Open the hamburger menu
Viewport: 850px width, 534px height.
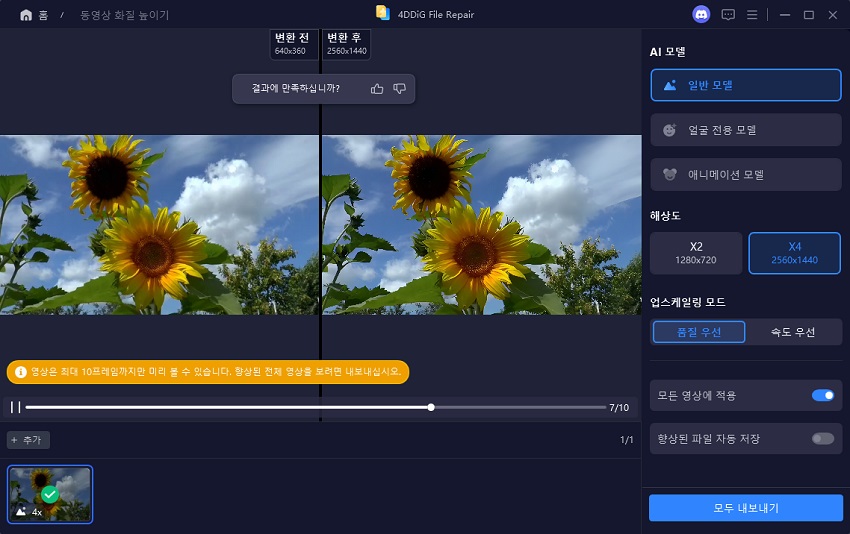click(752, 15)
